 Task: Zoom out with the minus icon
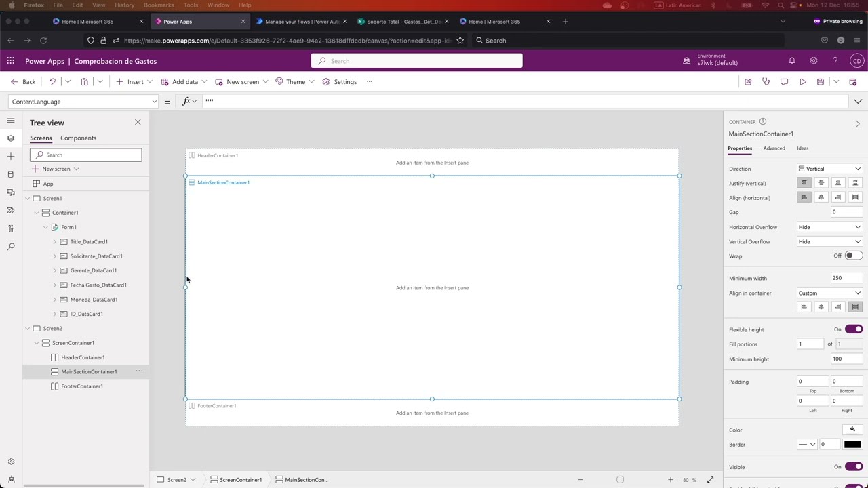[580, 480]
